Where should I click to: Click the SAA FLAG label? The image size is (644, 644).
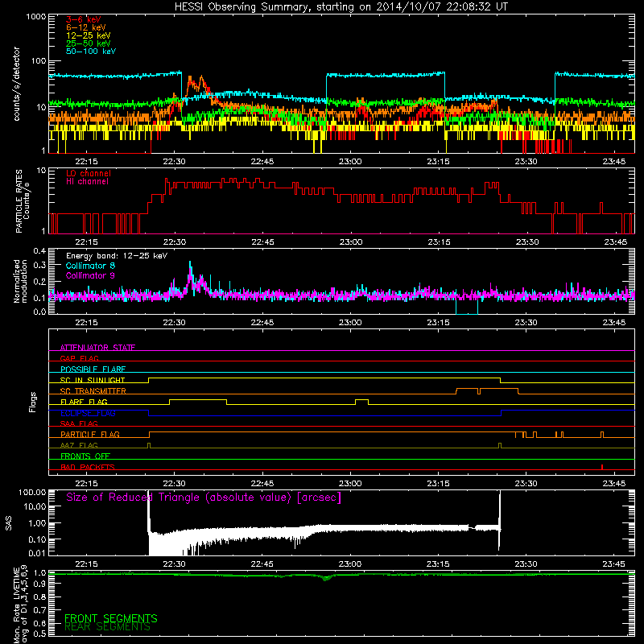(79, 423)
